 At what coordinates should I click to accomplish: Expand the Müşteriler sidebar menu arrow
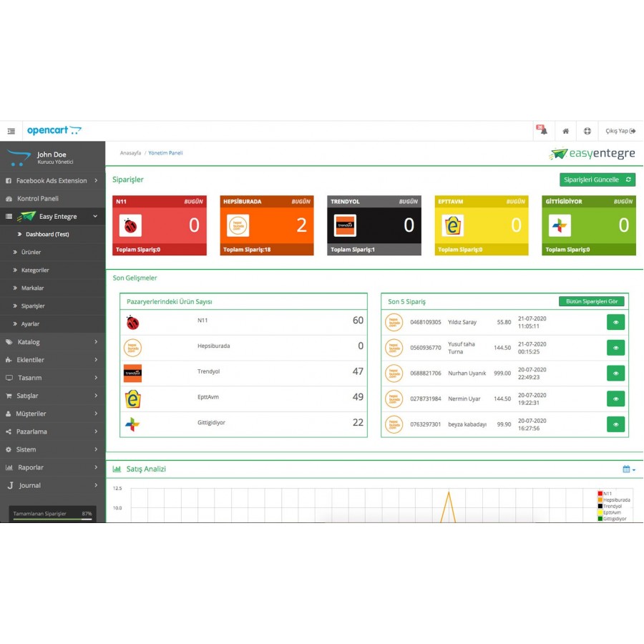point(96,414)
